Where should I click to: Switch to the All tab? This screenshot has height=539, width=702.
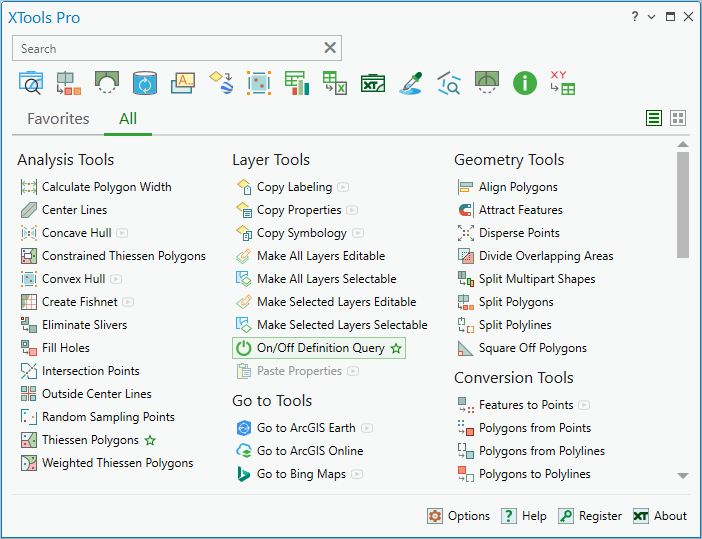pos(128,119)
